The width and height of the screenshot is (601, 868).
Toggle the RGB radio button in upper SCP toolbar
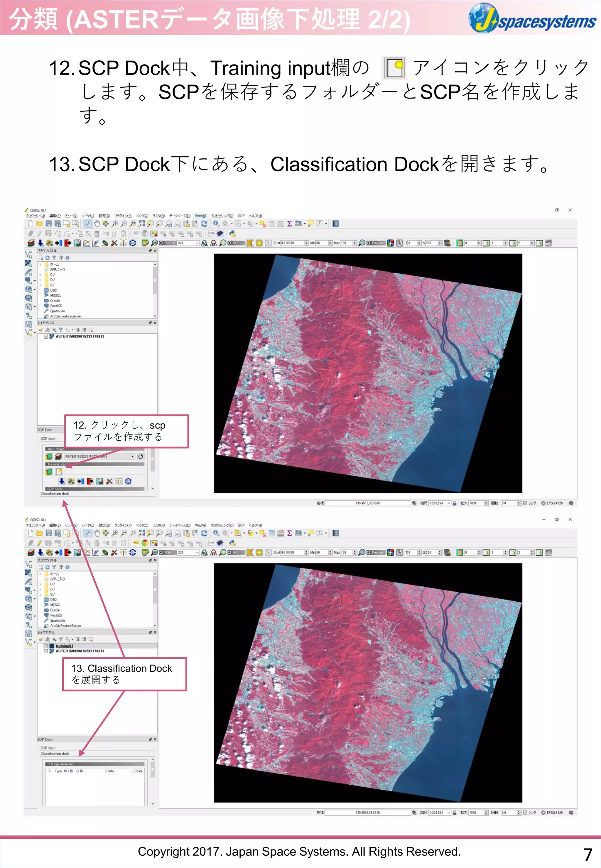coord(161,243)
